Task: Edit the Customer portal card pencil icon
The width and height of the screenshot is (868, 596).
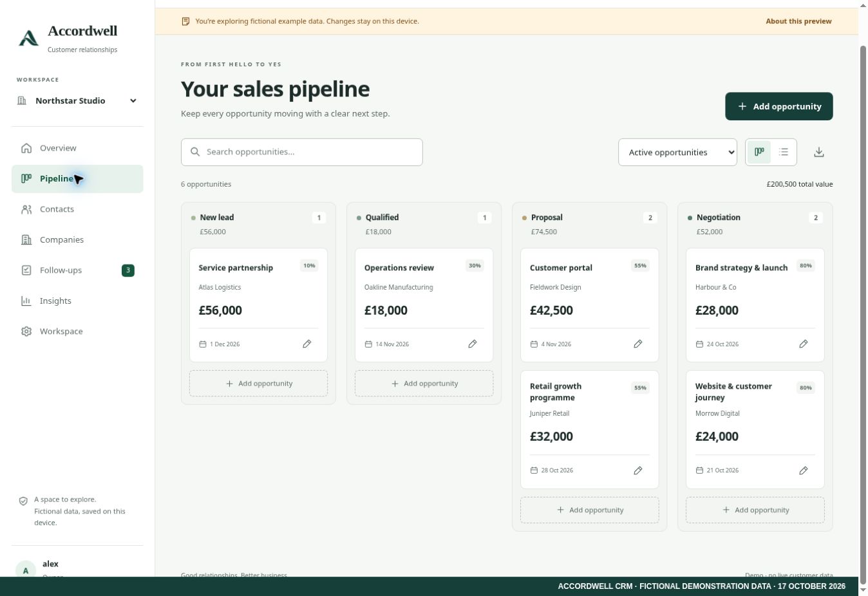Action: point(638,344)
